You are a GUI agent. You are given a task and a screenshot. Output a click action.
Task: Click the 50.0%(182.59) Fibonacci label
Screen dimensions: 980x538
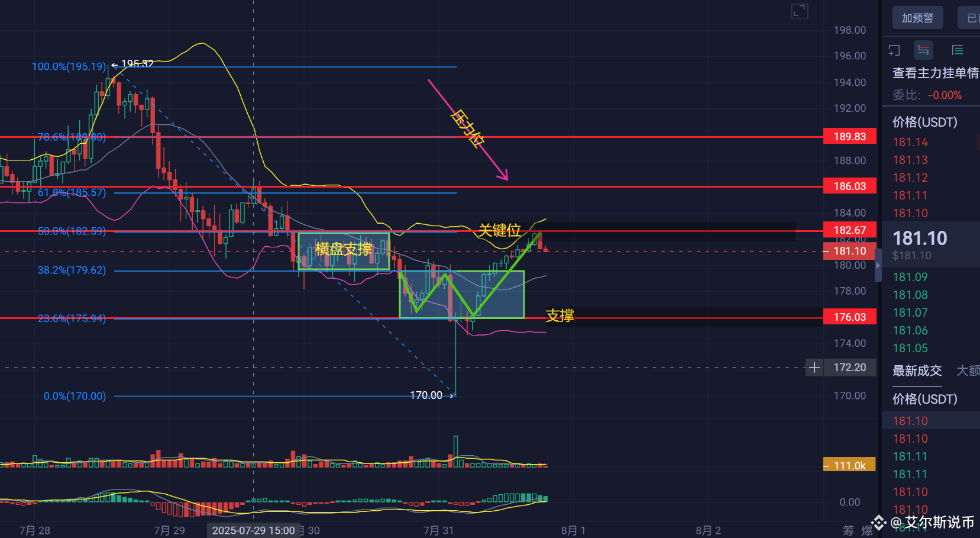72,231
